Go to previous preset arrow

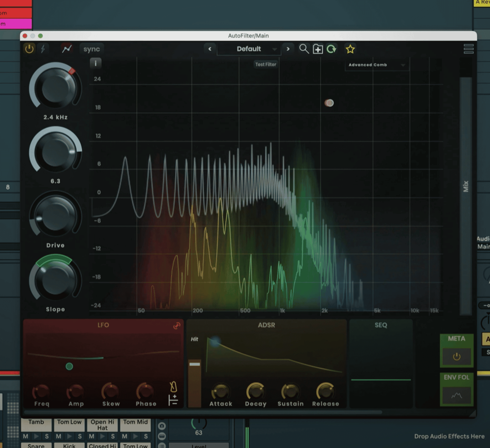210,49
